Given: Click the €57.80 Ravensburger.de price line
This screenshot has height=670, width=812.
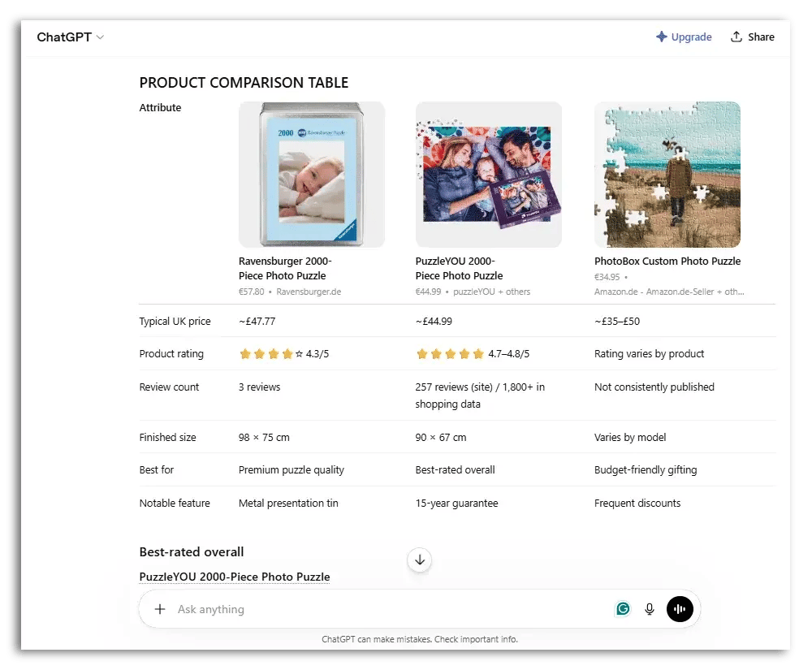Looking at the screenshot, I should (x=290, y=292).
